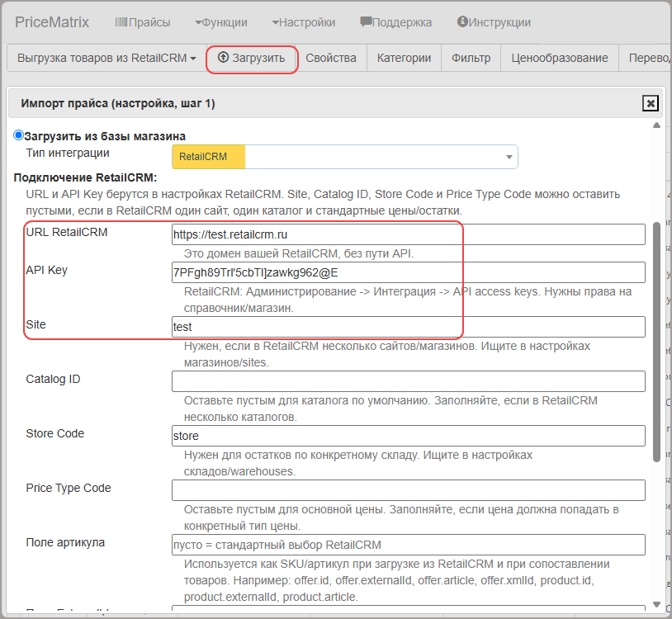The image size is (672, 619).
Task: Switch to the Свойства tab
Action: coord(331,58)
